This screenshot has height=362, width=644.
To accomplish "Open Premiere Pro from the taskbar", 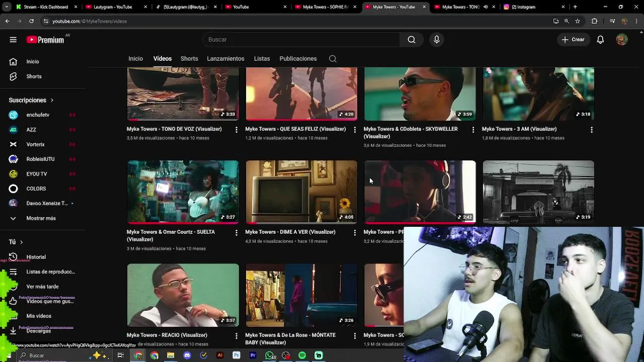I will [253, 355].
